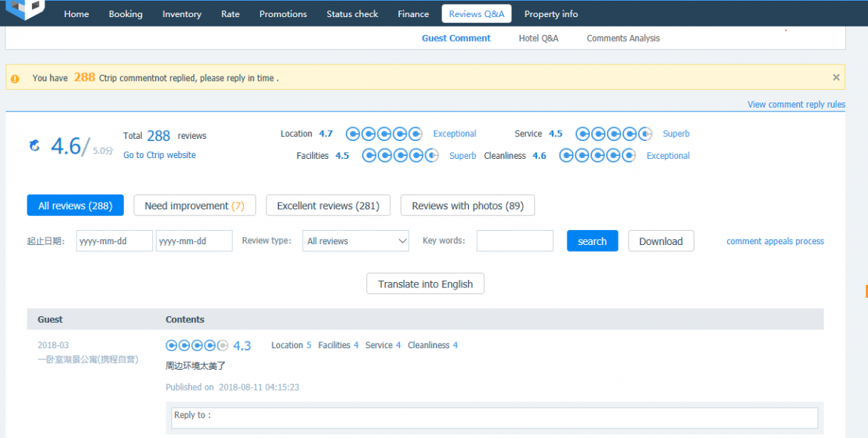
Task: Click the search button
Action: click(x=592, y=241)
